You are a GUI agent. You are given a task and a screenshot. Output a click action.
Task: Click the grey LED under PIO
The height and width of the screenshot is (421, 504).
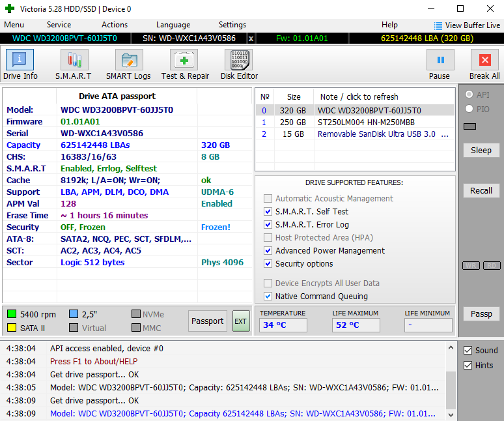[x=469, y=126]
